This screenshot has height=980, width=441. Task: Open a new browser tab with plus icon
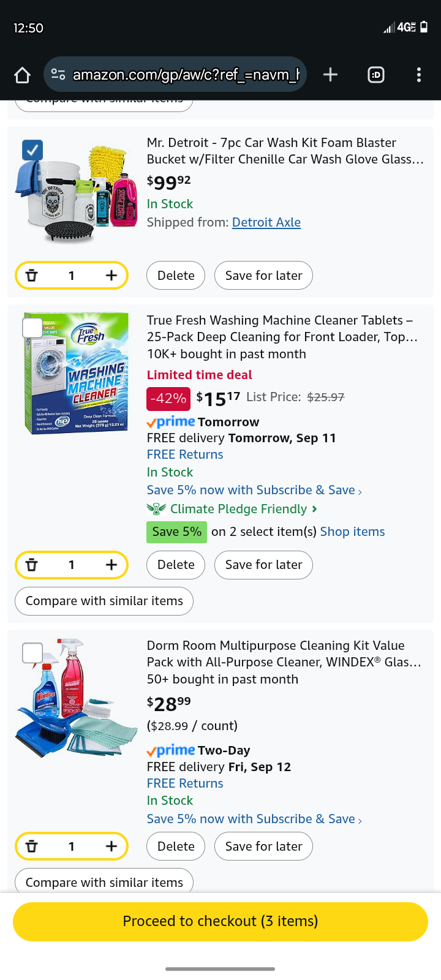330,75
